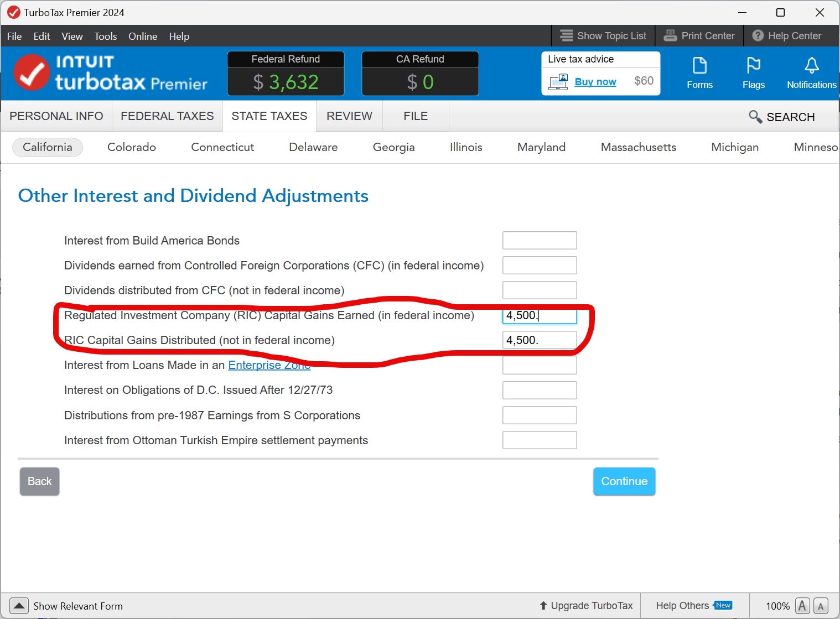Open the Edit menu

coord(42,36)
